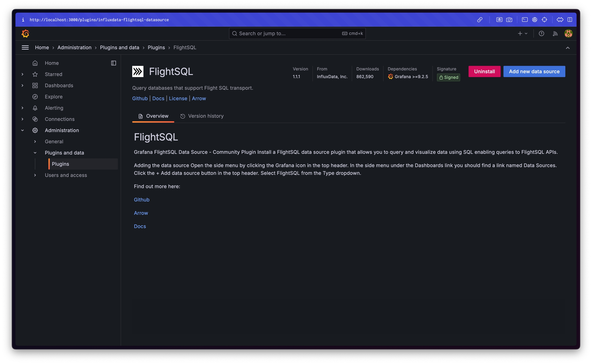The height and width of the screenshot is (364, 592).
Task: Open the help question mark icon
Action: [x=541, y=34]
